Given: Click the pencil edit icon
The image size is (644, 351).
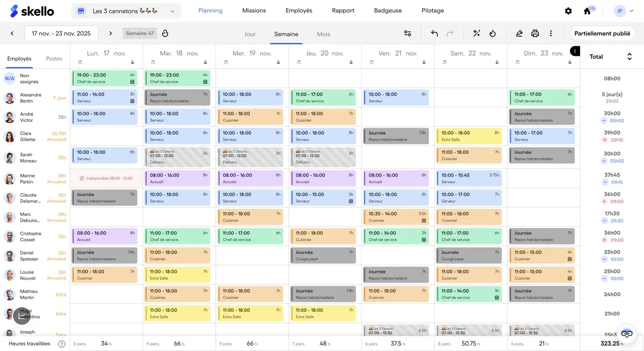Looking at the screenshot, I should click(x=519, y=33).
